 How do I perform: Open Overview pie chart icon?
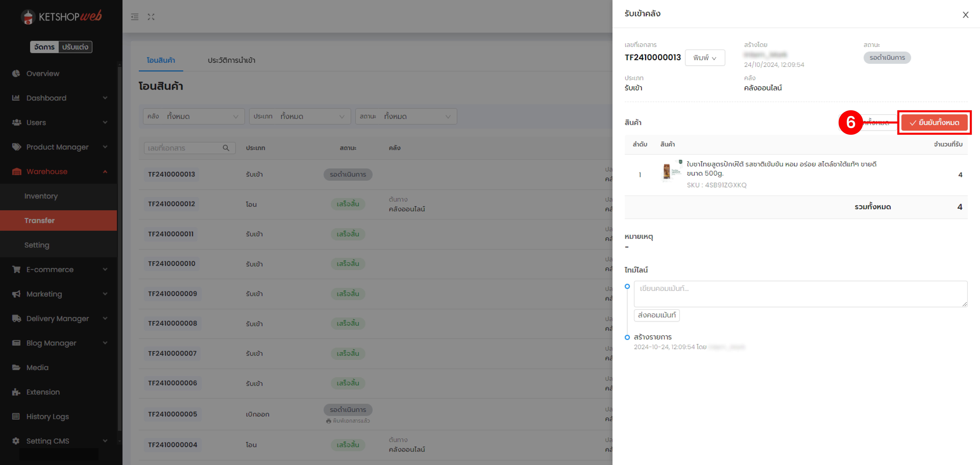(x=16, y=74)
